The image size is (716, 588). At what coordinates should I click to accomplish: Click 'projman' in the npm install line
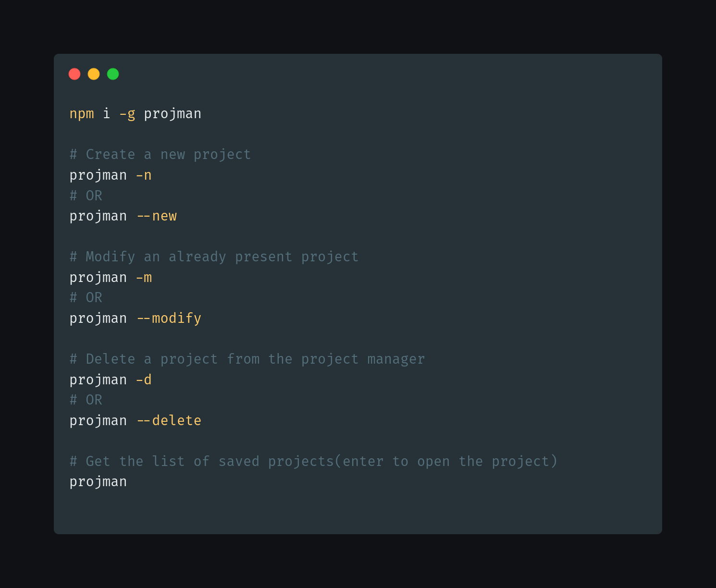coord(173,114)
